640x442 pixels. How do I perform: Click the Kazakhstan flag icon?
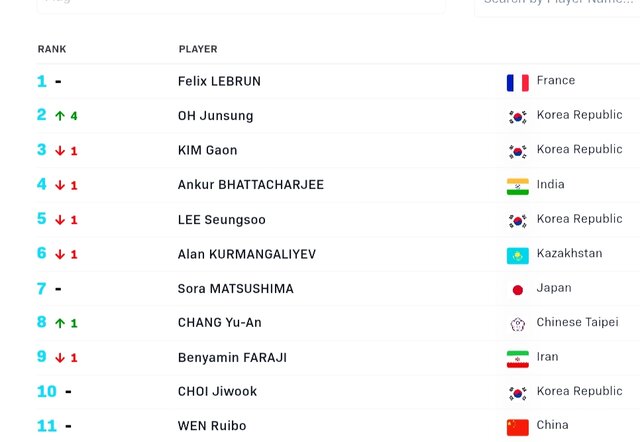tap(517, 255)
